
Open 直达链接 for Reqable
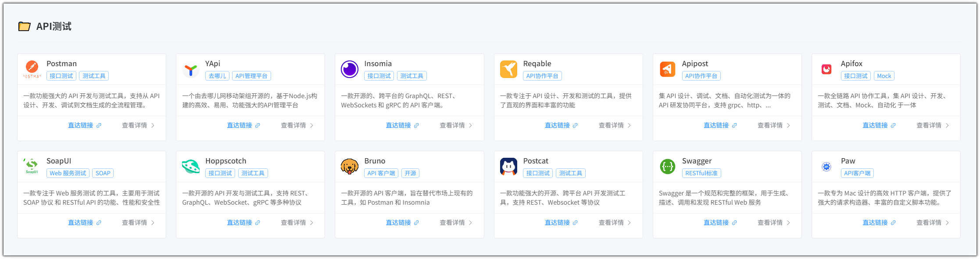pos(561,125)
